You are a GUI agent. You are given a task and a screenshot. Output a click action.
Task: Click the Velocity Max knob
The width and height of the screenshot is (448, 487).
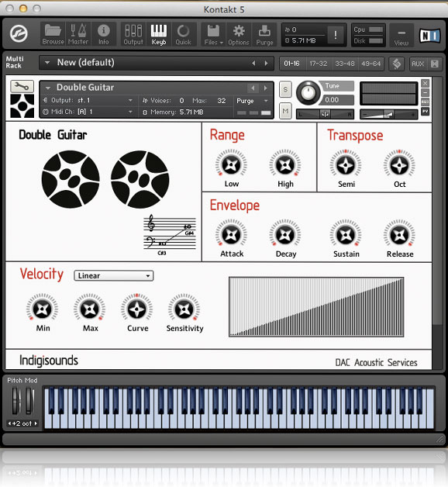pyautogui.click(x=90, y=309)
